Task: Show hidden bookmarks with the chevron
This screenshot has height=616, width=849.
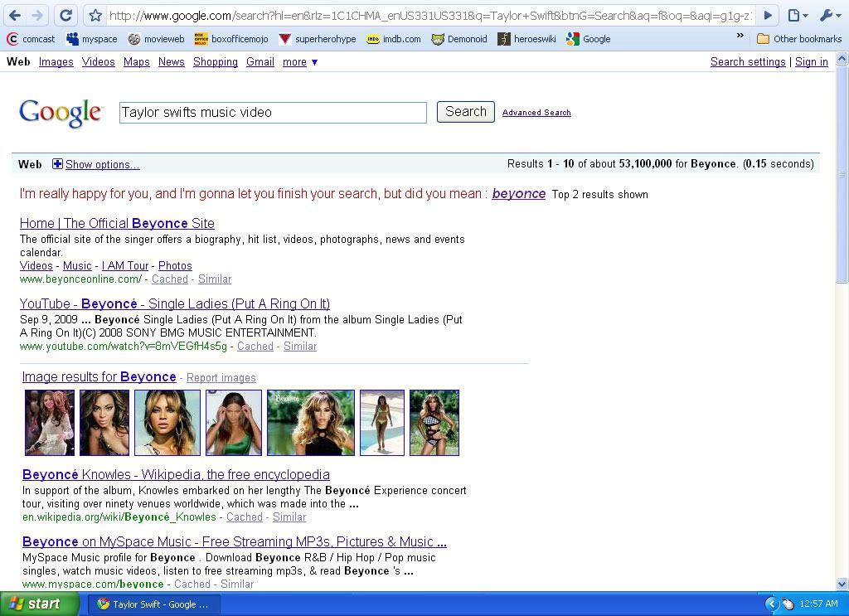Action: tap(740, 36)
